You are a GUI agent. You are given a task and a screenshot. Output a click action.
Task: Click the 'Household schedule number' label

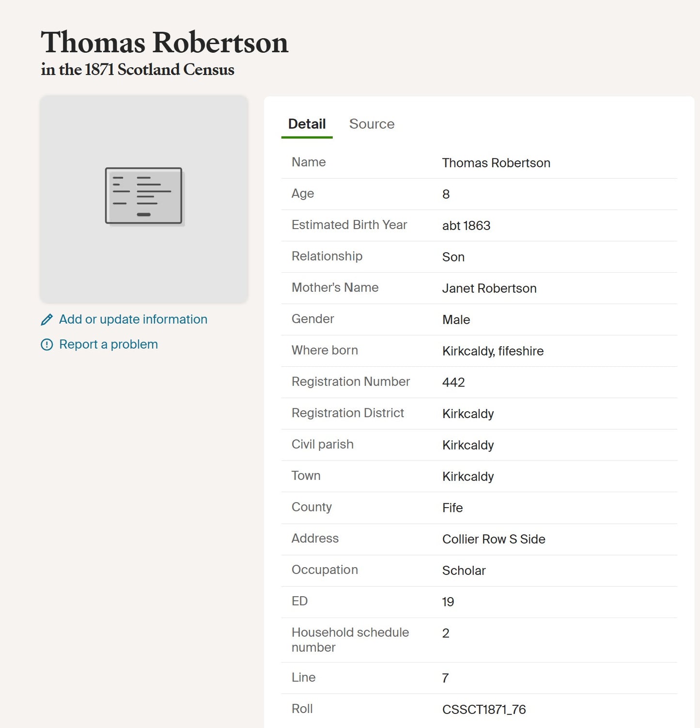(350, 640)
